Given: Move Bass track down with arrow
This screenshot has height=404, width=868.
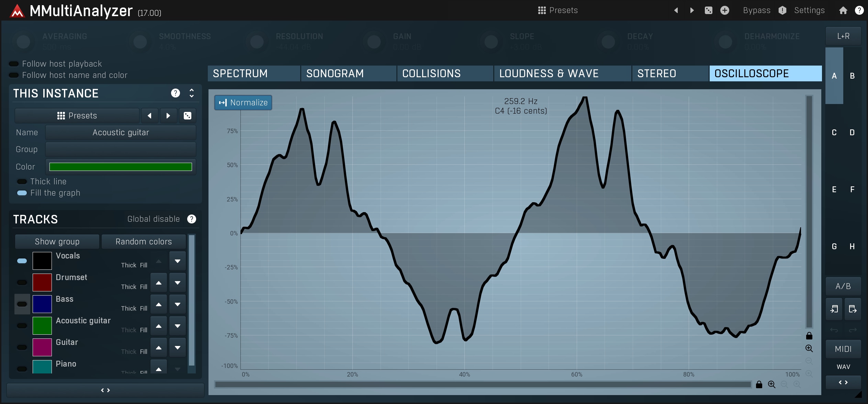Looking at the screenshot, I should coord(178,304).
